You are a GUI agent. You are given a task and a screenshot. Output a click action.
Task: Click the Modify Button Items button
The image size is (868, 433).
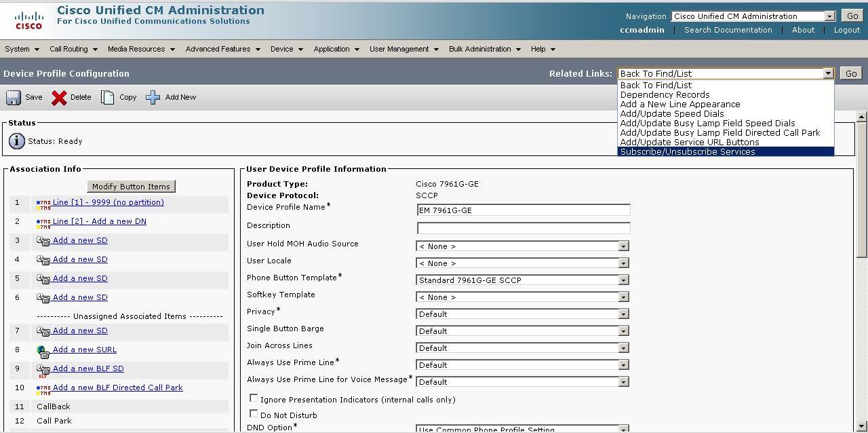coord(131,186)
